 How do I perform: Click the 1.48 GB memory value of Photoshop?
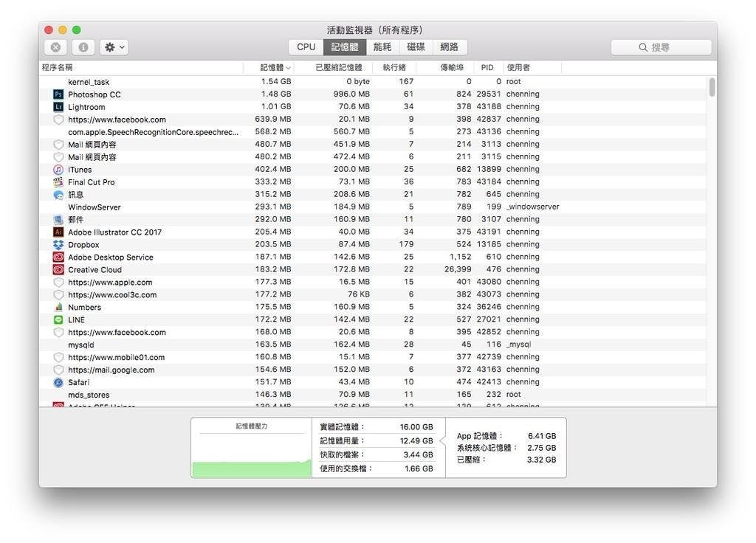coord(276,94)
